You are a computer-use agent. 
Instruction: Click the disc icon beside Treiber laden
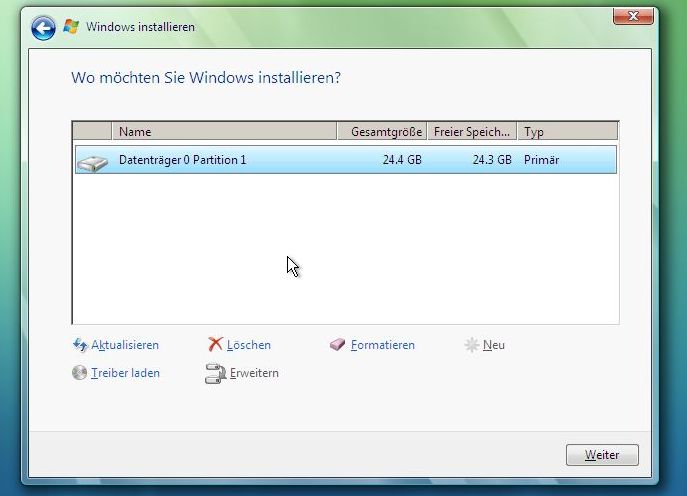79,373
